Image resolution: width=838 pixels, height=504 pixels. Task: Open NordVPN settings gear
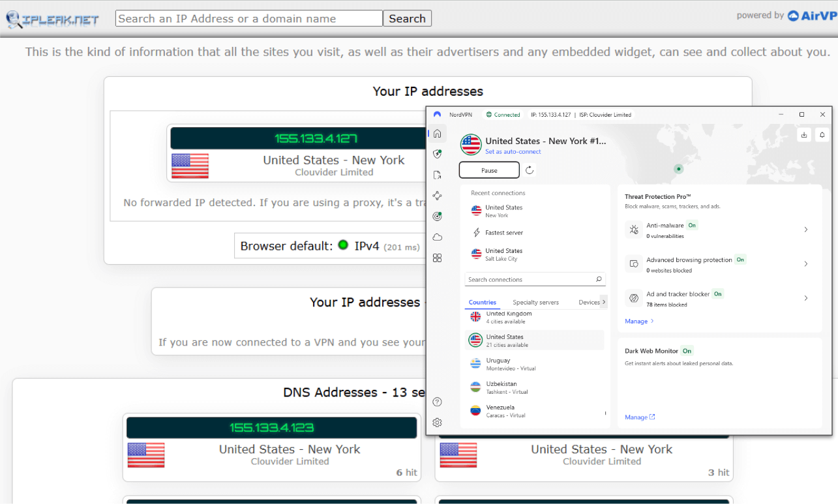[x=437, y=422]
